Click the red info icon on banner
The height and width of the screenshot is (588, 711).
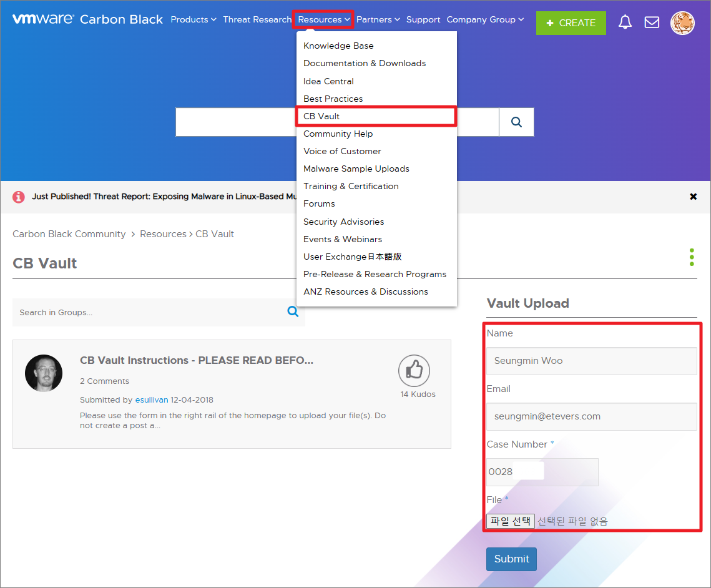pyautogui.click(x=19, y=197)
